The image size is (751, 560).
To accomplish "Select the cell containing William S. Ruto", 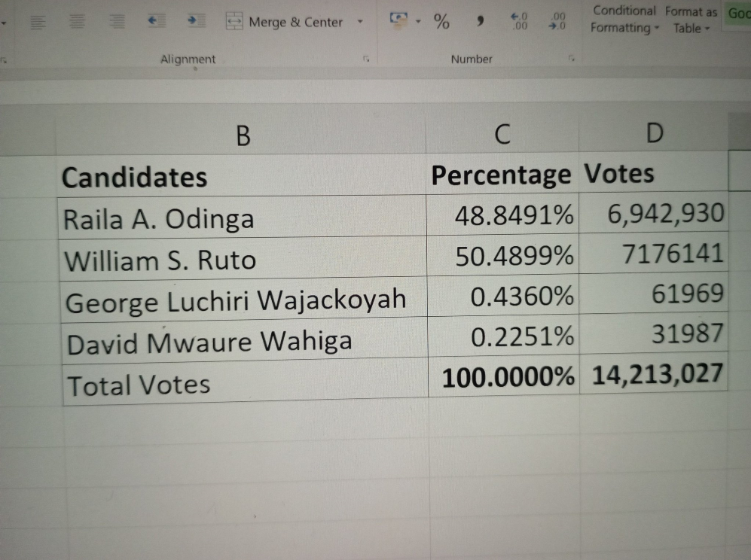I will click(243, 260).
